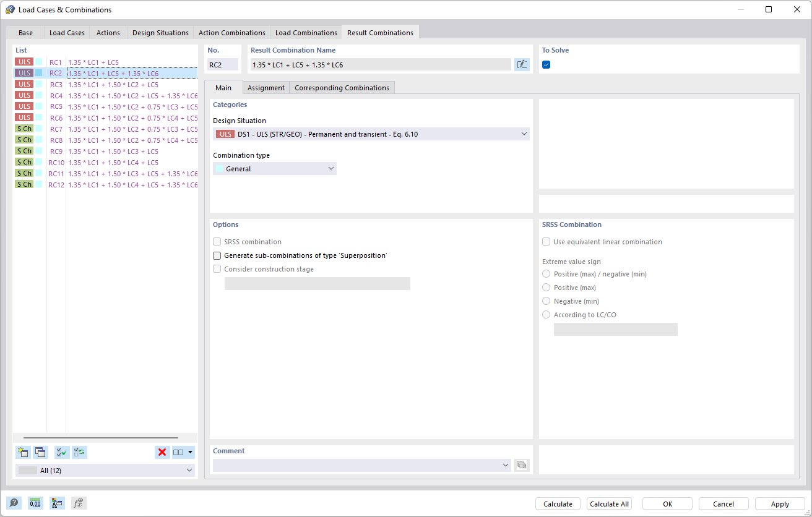
Task: Delete the selected result combination
Action: [162, 452]
